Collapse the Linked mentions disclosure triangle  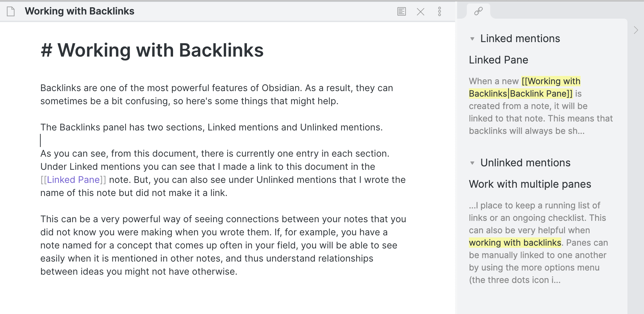472,39
